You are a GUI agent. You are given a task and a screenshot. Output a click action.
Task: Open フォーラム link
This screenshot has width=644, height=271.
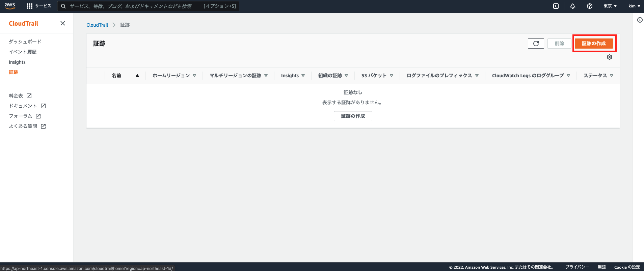coord(20,116)
